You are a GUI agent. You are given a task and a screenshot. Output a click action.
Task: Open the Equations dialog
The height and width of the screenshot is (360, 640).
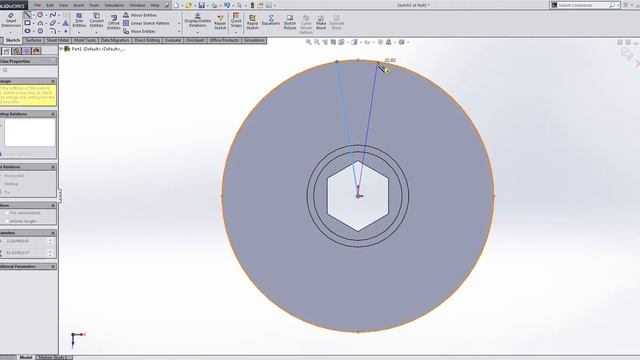click(271, 20)
